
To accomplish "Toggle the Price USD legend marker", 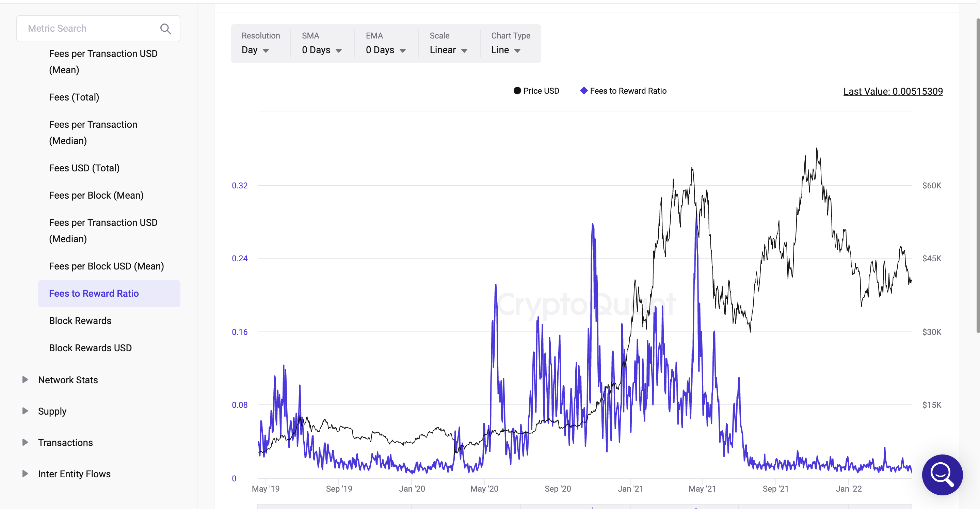I will pyautogui.click(x=517, y=91).
